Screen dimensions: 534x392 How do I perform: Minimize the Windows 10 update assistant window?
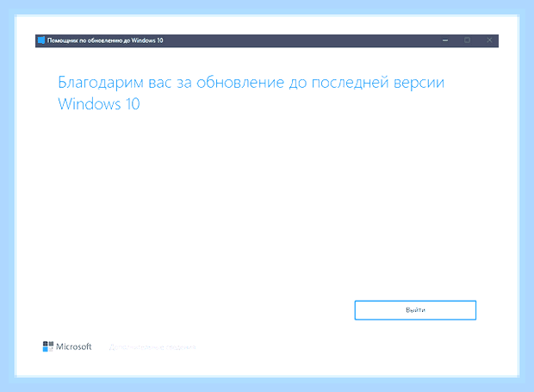coord(445,40)
